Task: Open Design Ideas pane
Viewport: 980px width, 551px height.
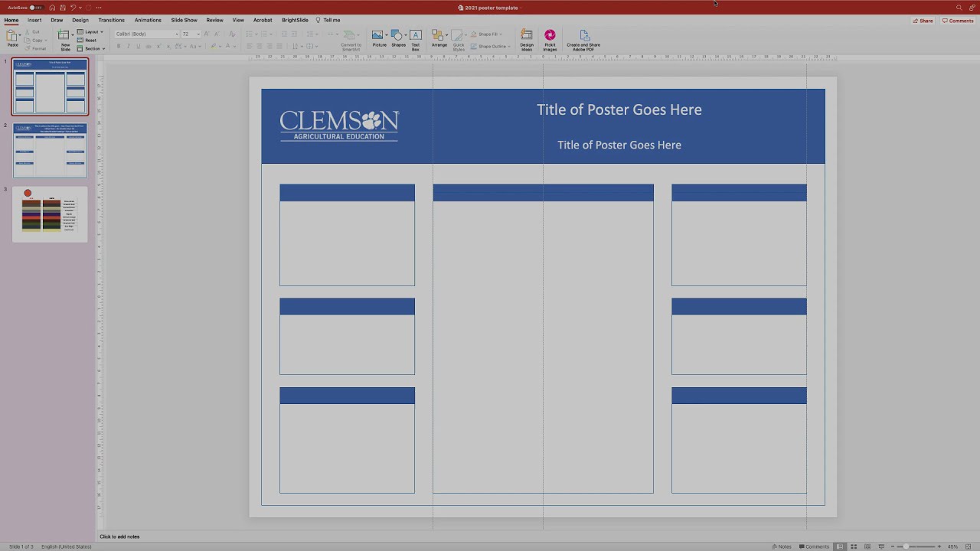Action: pos(527,41)
